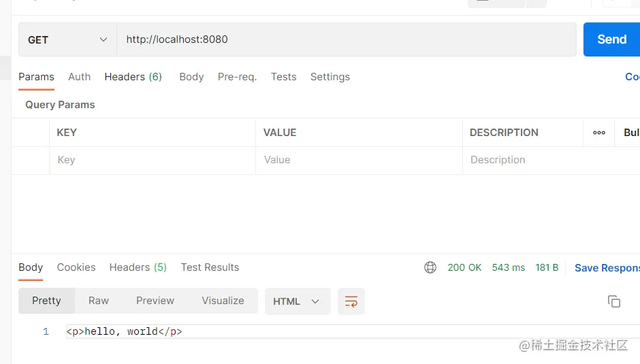Click the 543 ms response time
The image size is (640, 364).
pos(508,267)
